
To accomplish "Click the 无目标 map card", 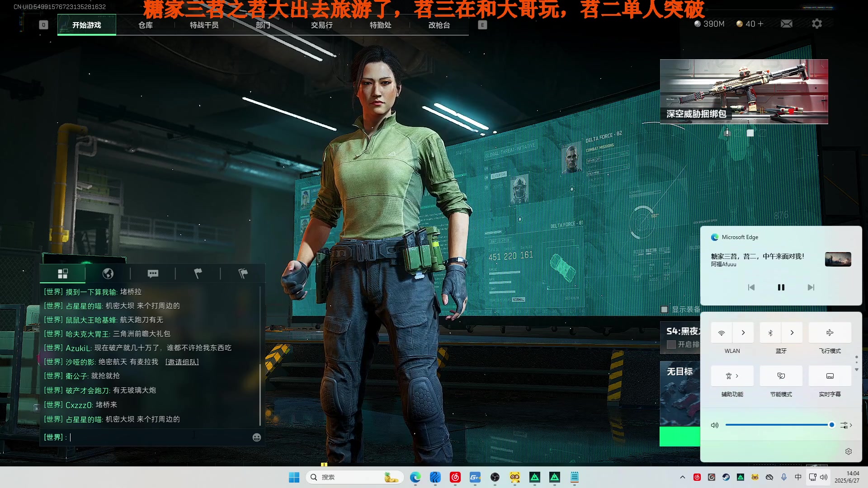I will [680, 393].
